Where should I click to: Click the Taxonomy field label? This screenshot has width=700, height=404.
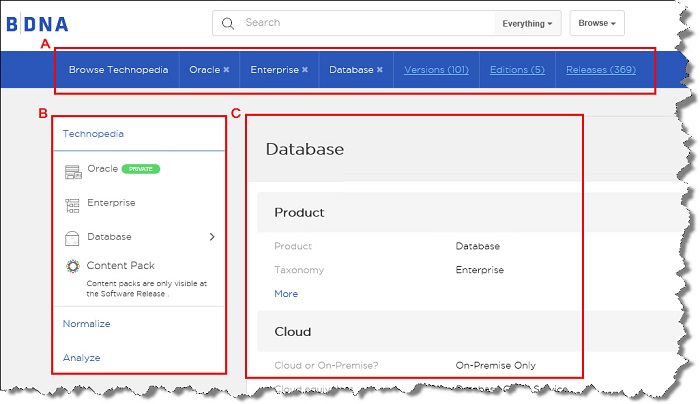299,270
